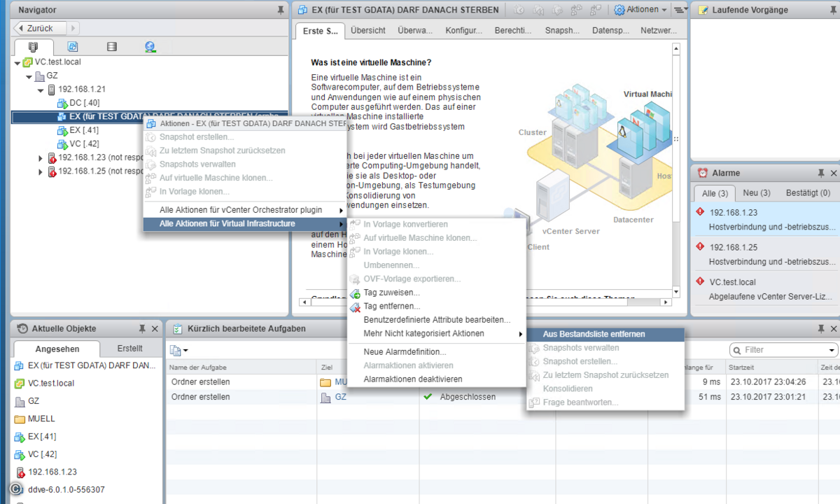Viewport: 840px width, 504px height.
Task: Switch to Bestätigt (0) alarms tab
Action: (808, 193)
